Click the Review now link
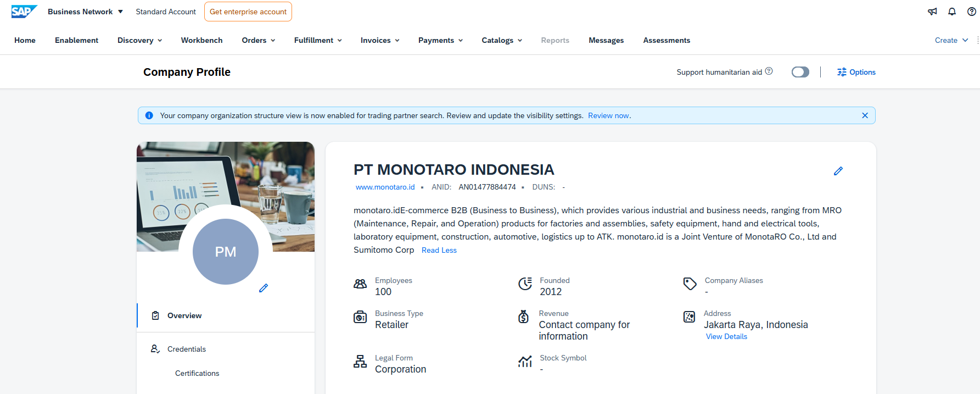The height and width of the screenshot is (394, 980). click(608, 115)
